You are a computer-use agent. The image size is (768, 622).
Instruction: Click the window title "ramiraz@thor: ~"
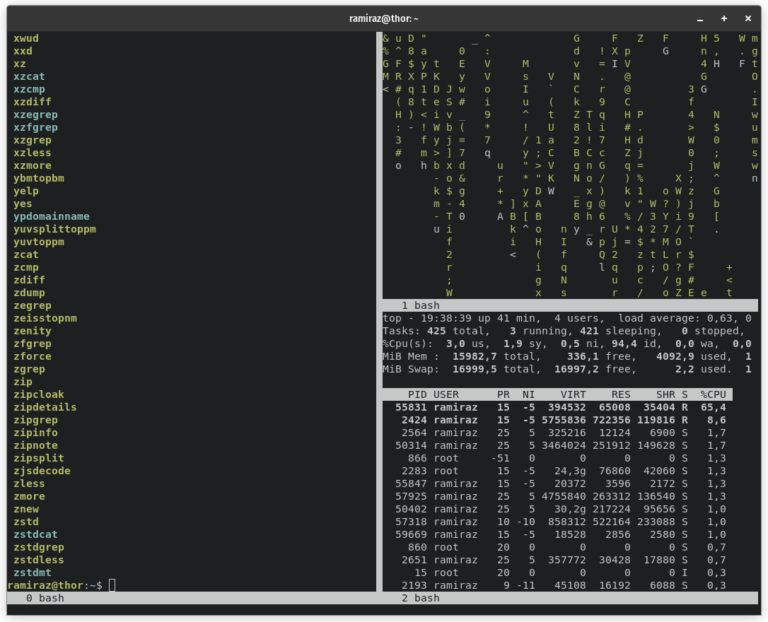[x=384, y=18]
